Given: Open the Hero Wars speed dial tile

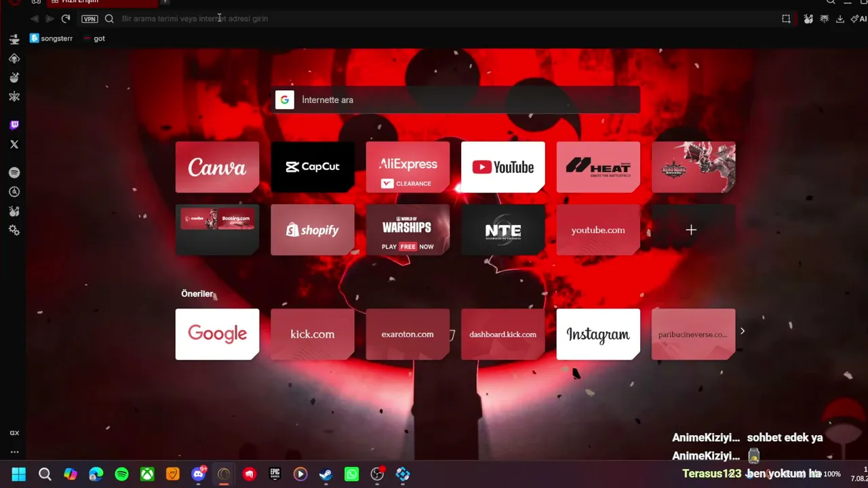Looking at the screenshot, I should [x=693, y=167].
